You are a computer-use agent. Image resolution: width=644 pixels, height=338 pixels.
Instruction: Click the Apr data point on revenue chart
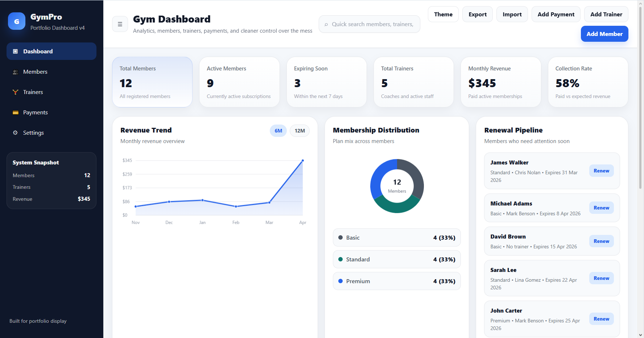pos(303,160)
